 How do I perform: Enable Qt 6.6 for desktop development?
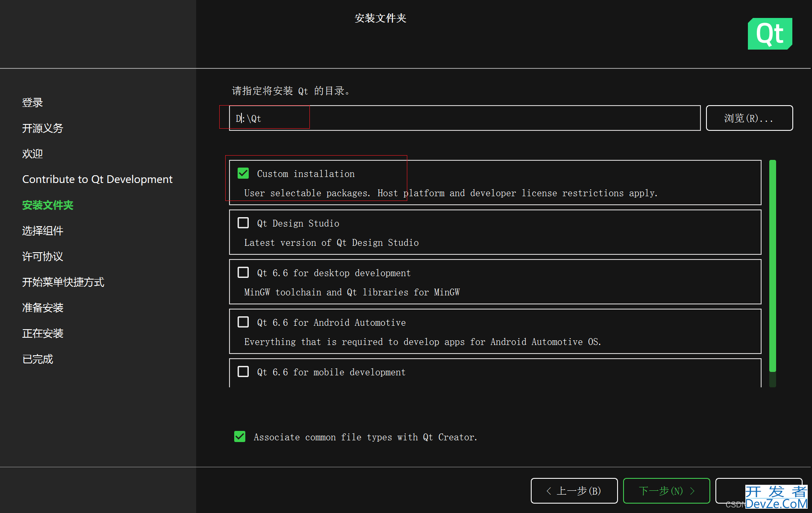243,272
